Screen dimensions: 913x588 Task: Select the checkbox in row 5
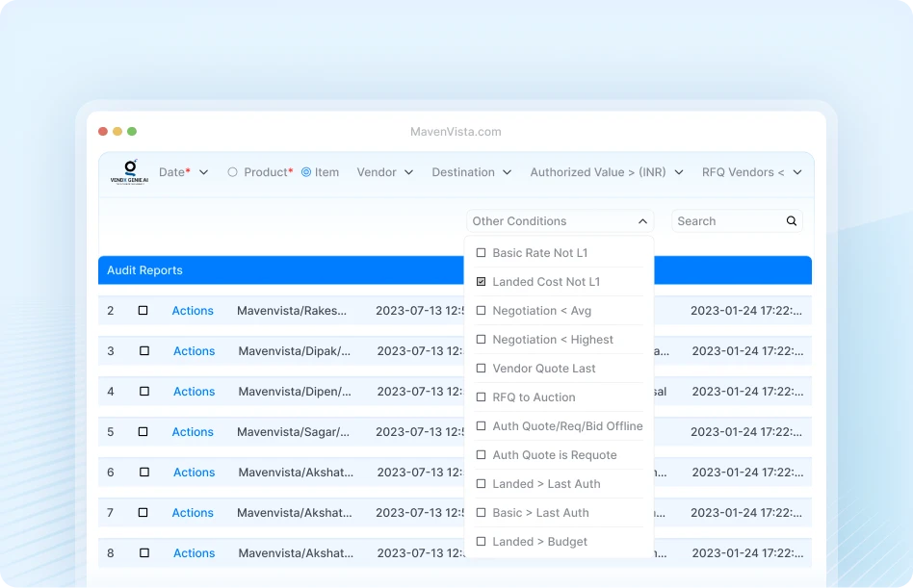point(143,431)
